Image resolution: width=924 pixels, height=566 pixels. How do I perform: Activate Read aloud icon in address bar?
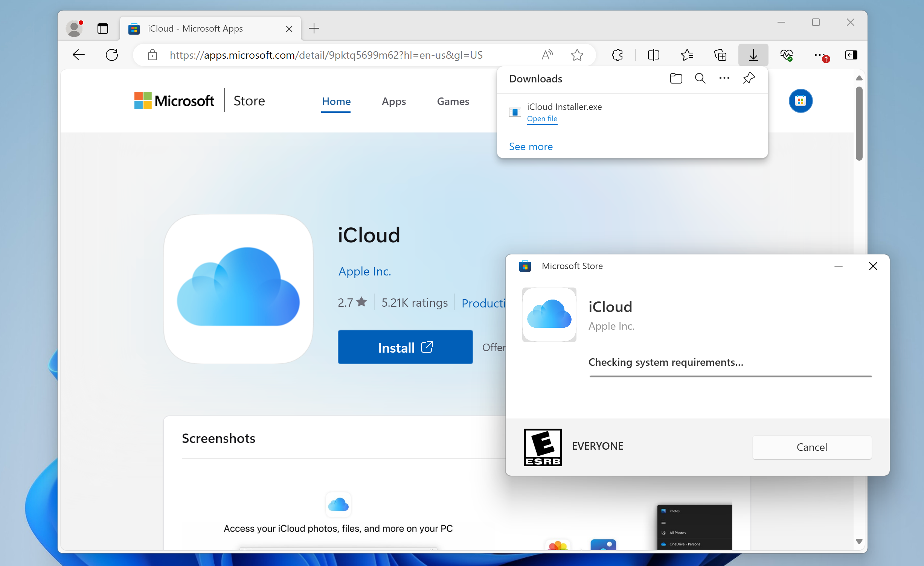pos(547,55)
